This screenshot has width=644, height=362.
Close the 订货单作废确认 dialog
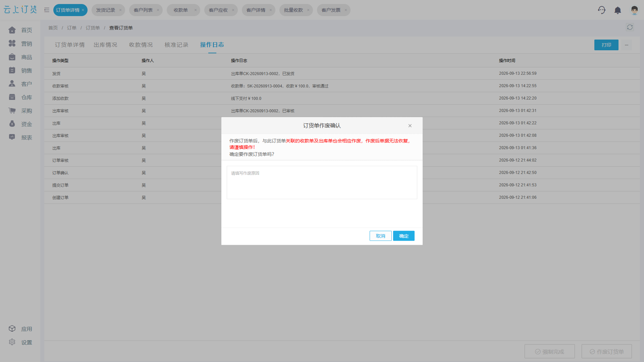410,126
